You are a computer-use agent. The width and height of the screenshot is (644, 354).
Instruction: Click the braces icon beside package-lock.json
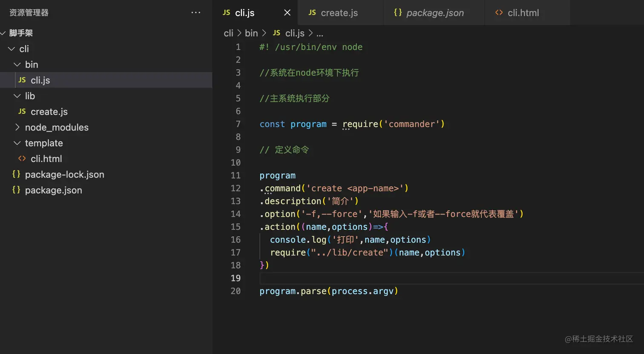[16, 174]
